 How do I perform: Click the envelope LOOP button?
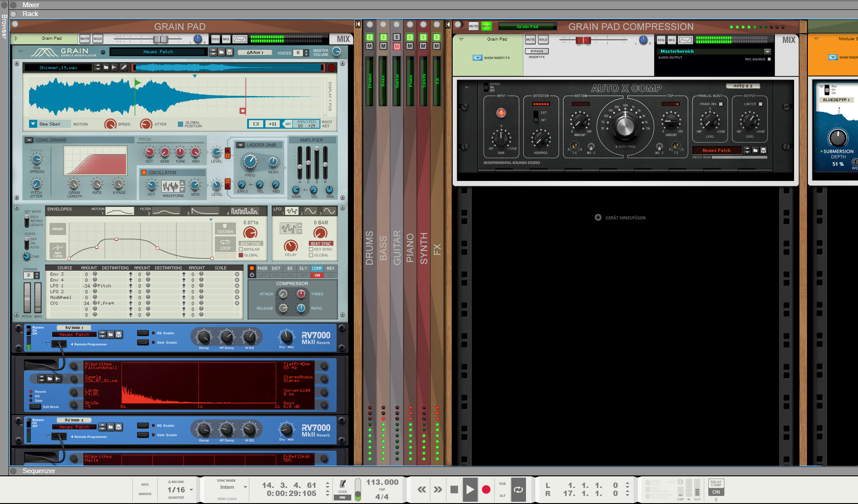[x=225, y=245]
